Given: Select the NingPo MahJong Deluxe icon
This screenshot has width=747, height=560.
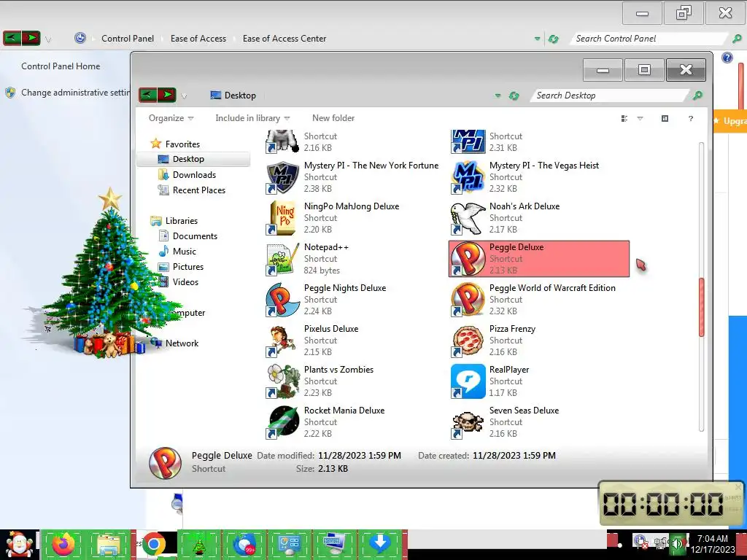Looking at the screenshot, I should coord(282,218).
